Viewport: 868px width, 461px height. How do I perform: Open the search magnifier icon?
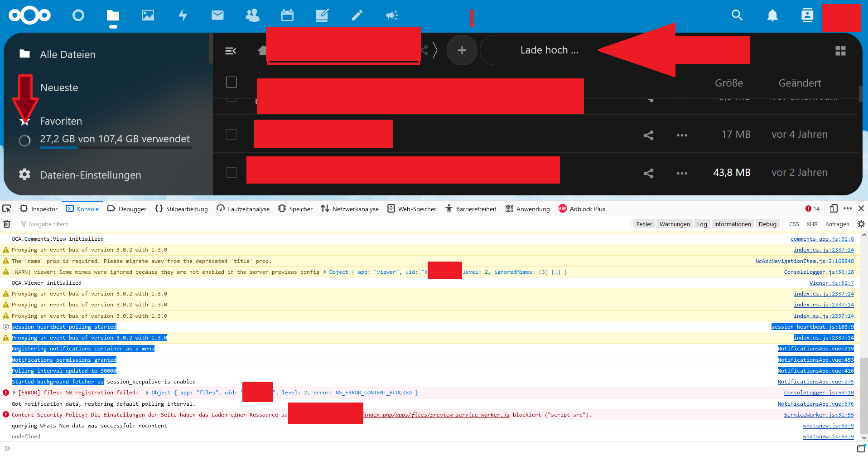point(737,15)
